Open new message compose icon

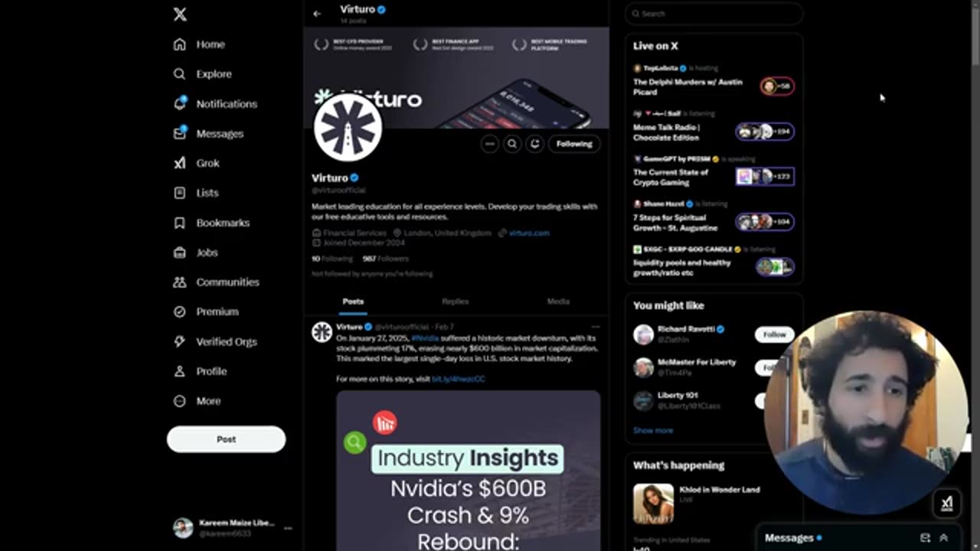tap(925, 538)
